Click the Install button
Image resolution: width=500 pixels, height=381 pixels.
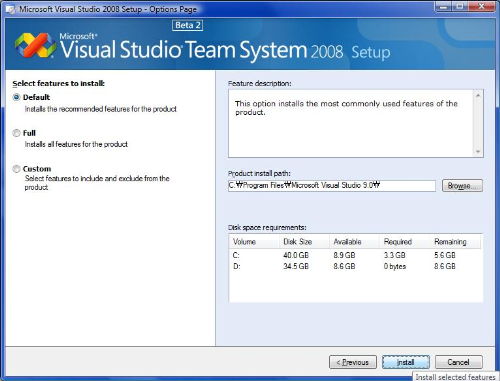(406, 362)
